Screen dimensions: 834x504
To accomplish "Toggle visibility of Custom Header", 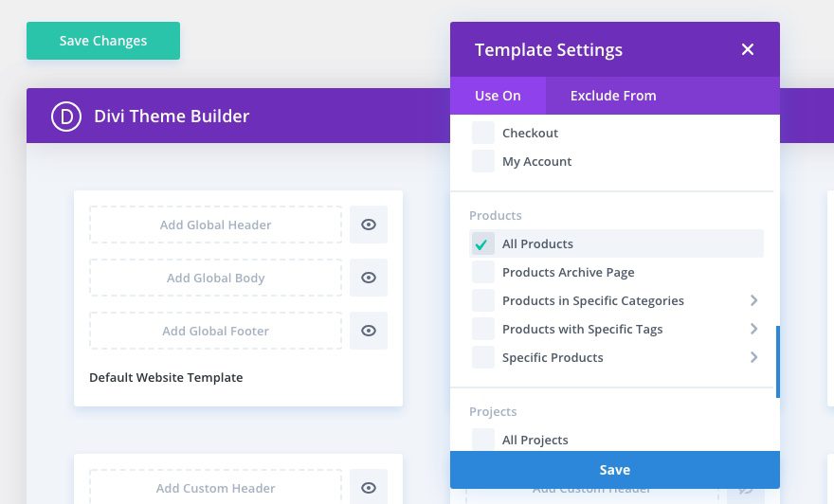I will [369, 488].
